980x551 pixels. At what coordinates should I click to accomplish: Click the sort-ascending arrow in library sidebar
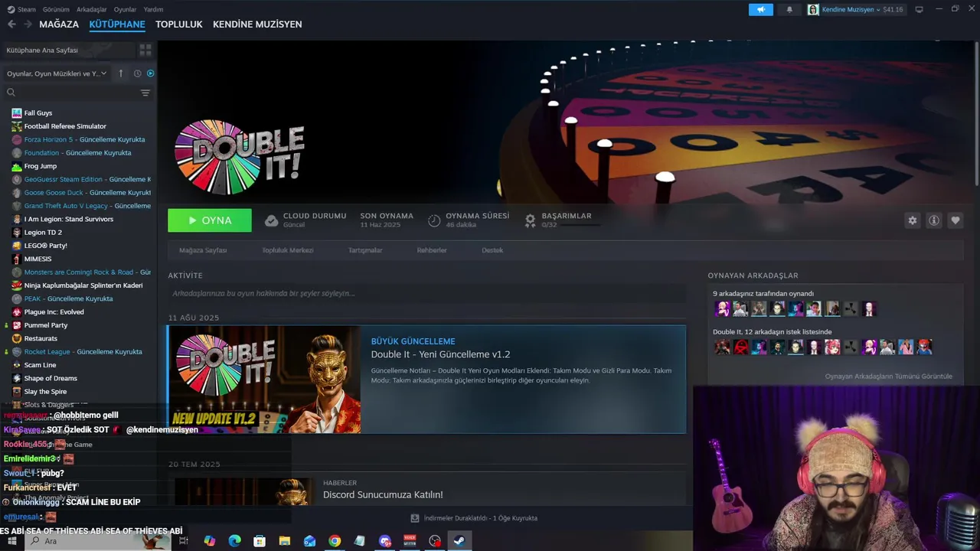(120, 73)
